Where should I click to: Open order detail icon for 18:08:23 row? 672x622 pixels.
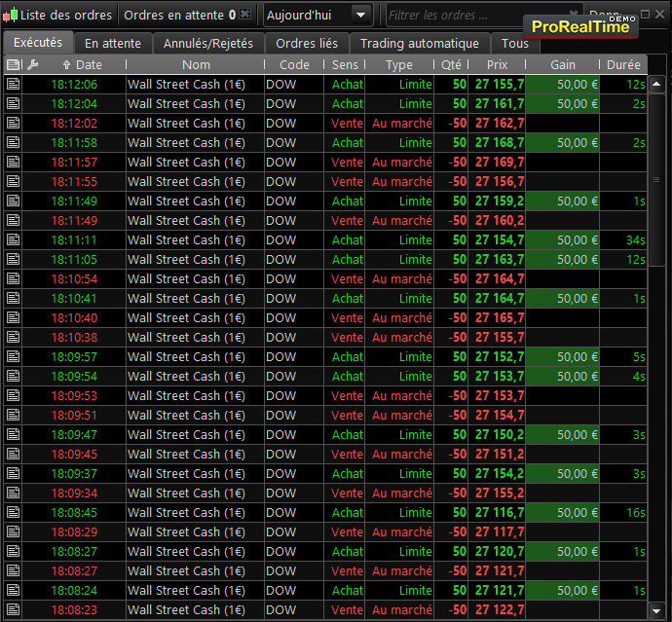coord(14,609)
